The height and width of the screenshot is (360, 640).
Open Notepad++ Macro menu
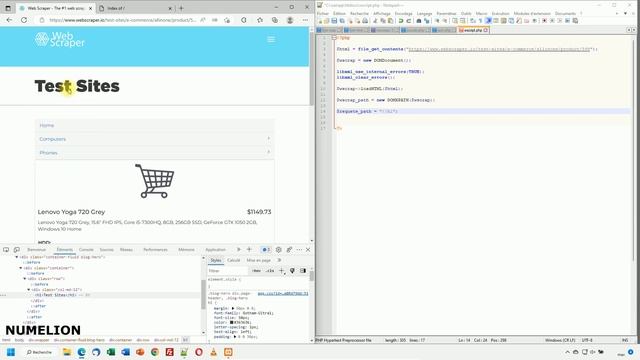click(481, 13)
